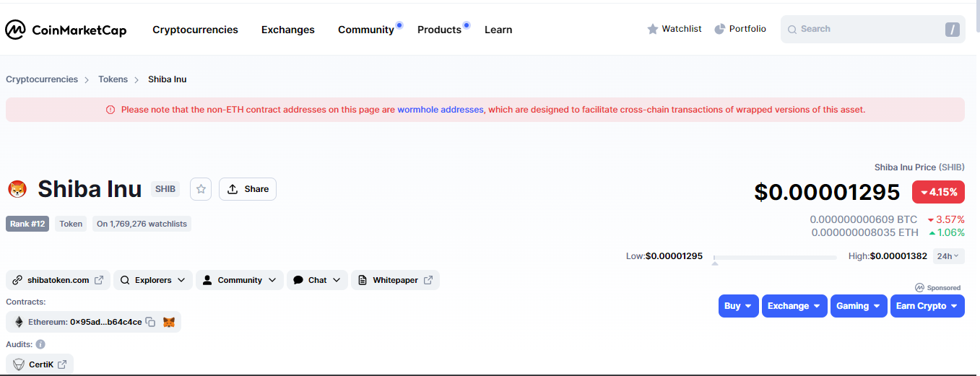980x376 pixels.
Task: Expand the Community dropdown below Shiba Inu
Action: point(239,280)
